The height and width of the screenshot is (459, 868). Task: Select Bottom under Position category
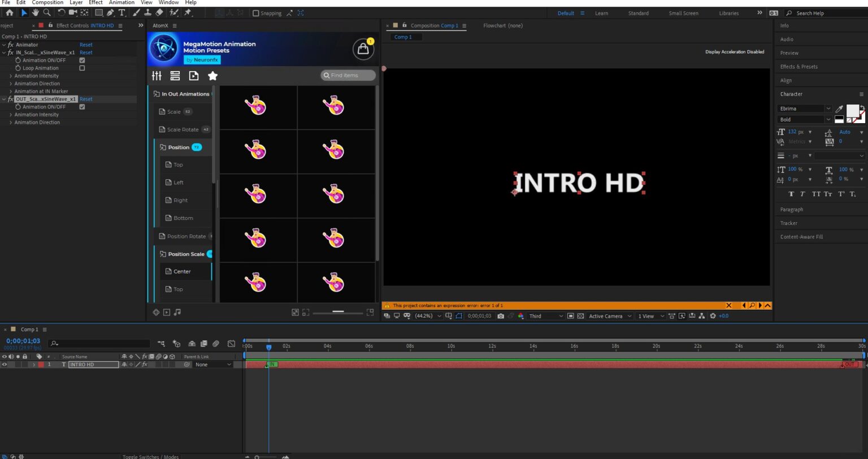183,218
